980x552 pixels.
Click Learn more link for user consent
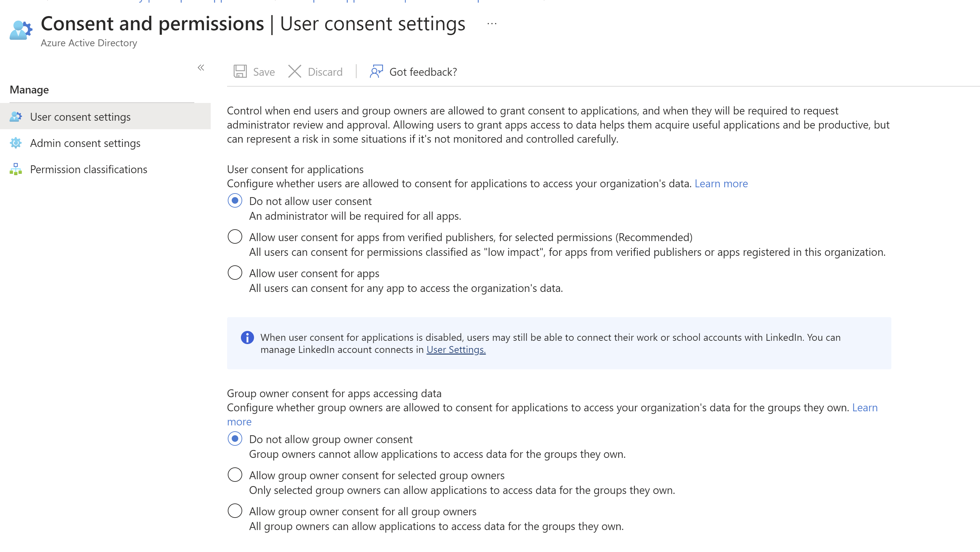pyautogui.click(x=721, y=184)
